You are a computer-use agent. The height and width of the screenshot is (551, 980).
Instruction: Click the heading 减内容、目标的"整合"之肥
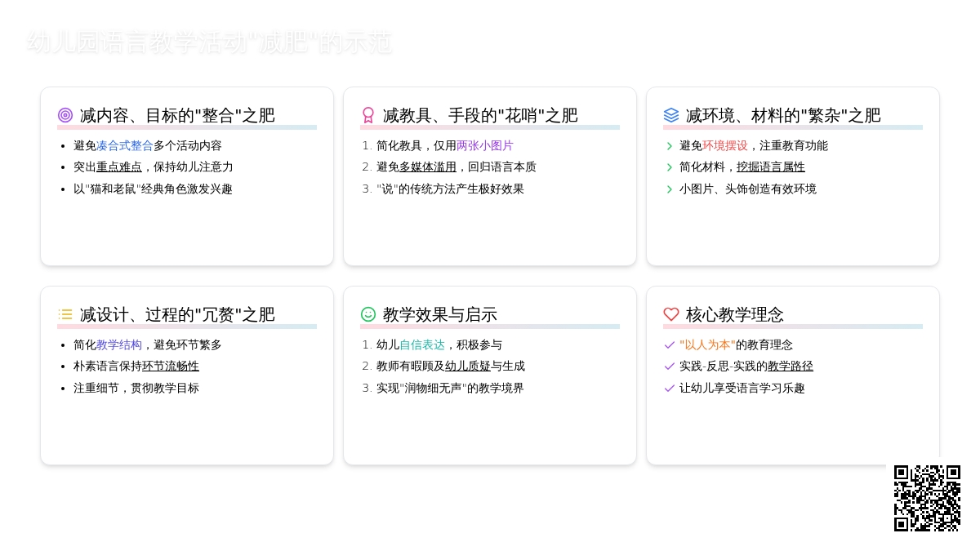[x=177, y=115]
